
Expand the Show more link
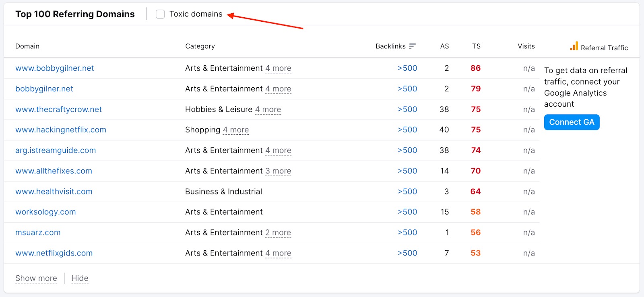36,278
